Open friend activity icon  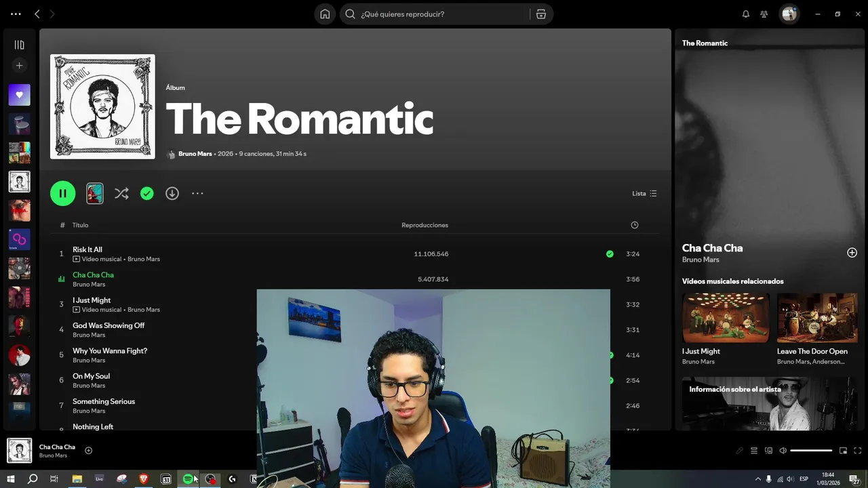click(764, 14)
